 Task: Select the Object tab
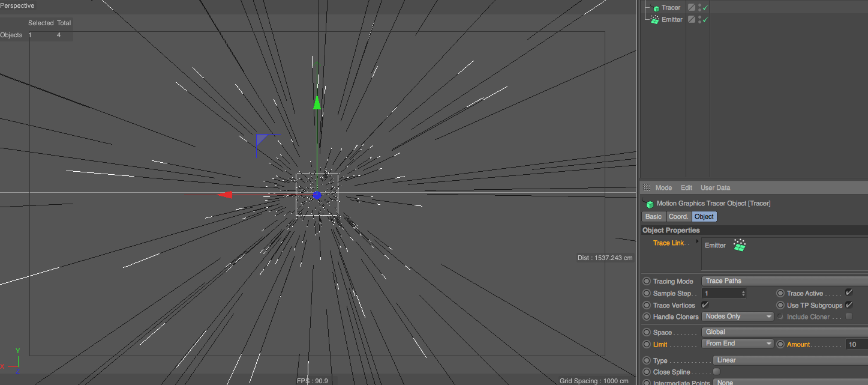click(x=704, y=216)
